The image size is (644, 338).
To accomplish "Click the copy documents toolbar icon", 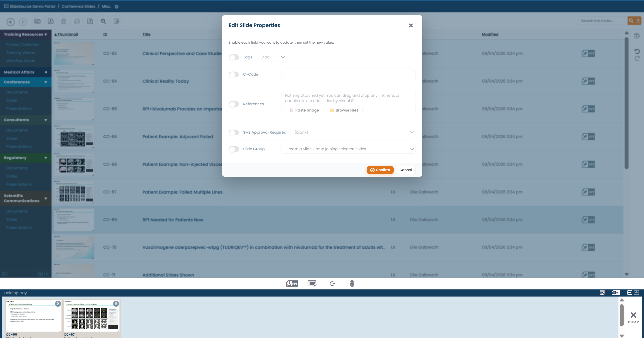I will 77,21.
